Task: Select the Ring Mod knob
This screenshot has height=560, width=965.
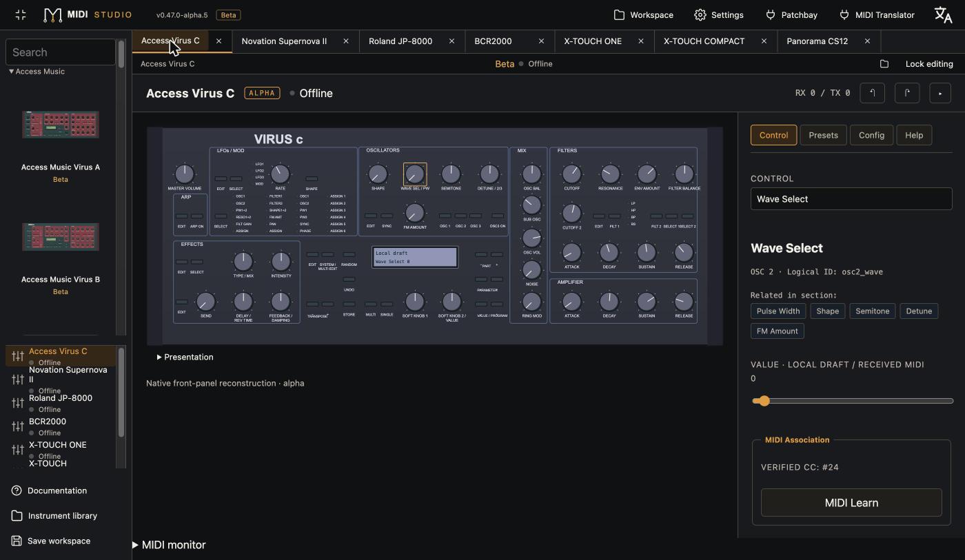Action: pos(531,302)
